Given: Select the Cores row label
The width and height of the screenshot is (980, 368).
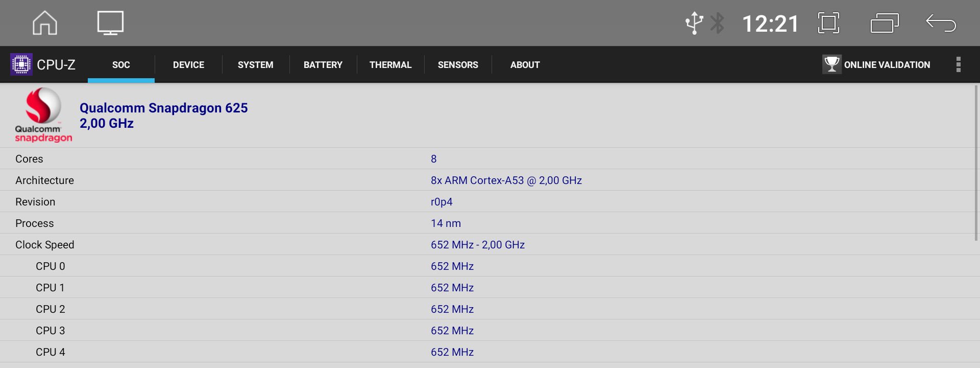Looking at the screenshot, I should pos(29,159).
